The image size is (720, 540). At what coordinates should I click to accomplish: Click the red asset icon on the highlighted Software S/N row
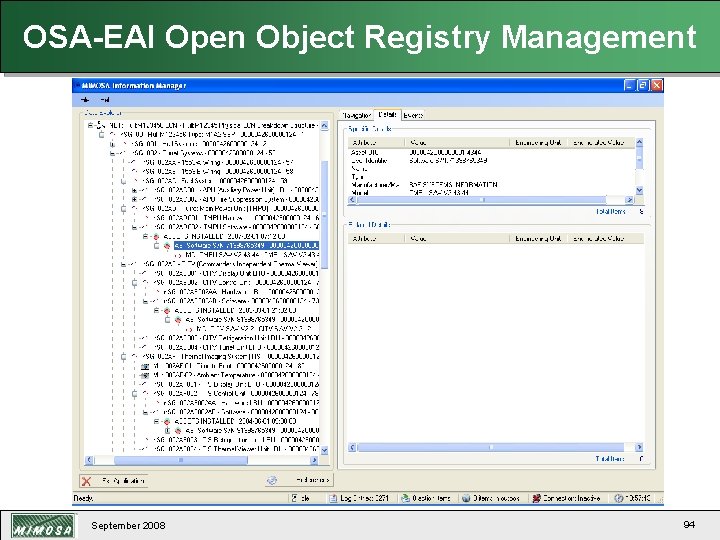[167, 246]
